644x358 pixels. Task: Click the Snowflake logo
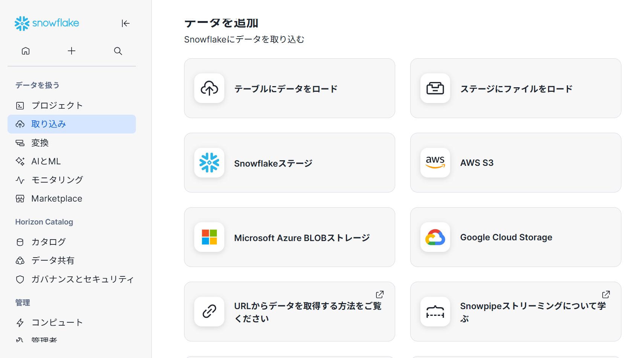point(47,23)
